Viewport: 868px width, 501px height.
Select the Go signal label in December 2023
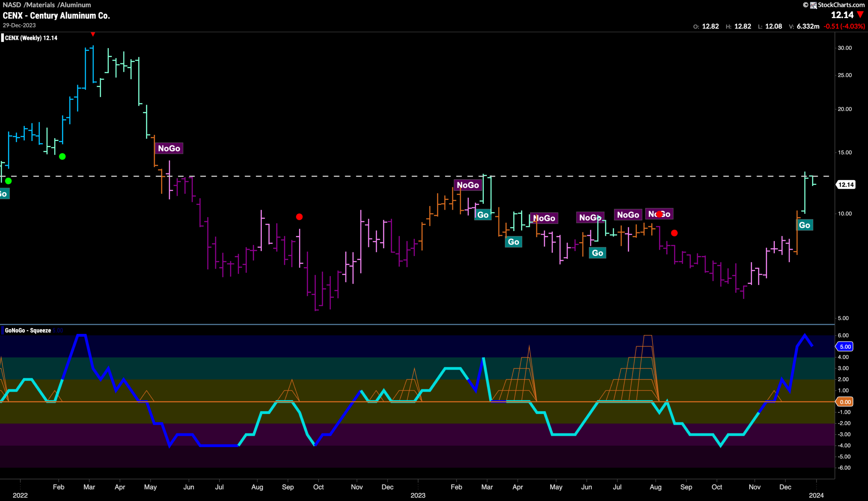(804, 225)
